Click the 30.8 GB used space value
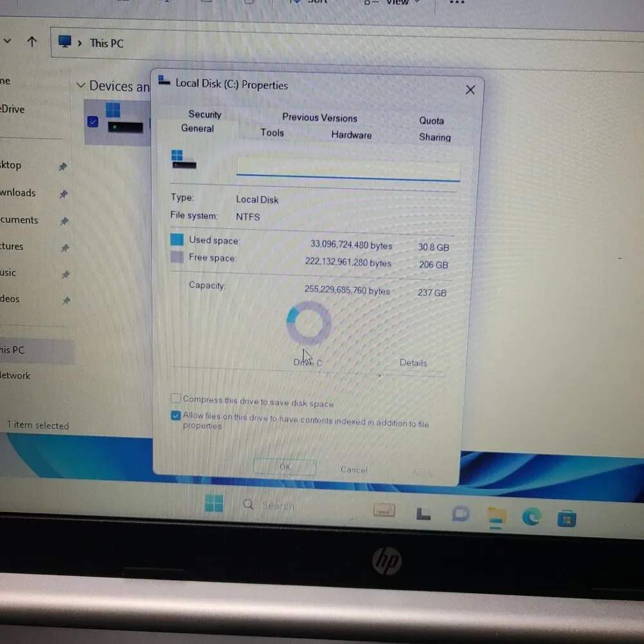Screen dimensions: 644x644 click(433, 247)
